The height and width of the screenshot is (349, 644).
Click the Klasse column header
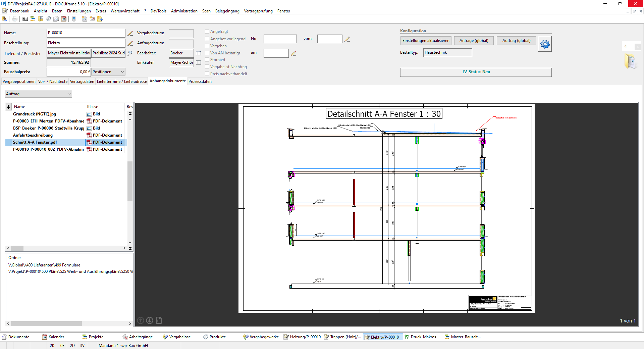tap(105, 107)
